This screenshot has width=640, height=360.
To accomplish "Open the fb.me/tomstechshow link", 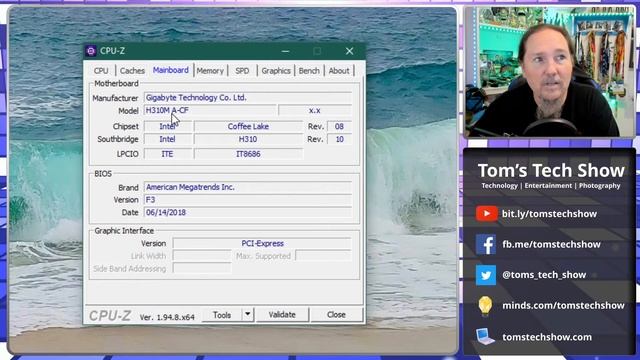I will pos(551,244).
